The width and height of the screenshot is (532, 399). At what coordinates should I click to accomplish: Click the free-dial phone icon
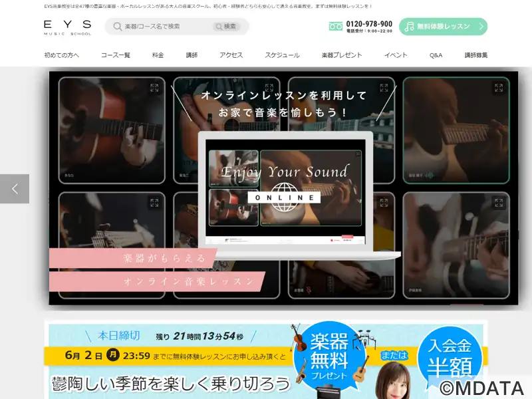click(336, 26)
